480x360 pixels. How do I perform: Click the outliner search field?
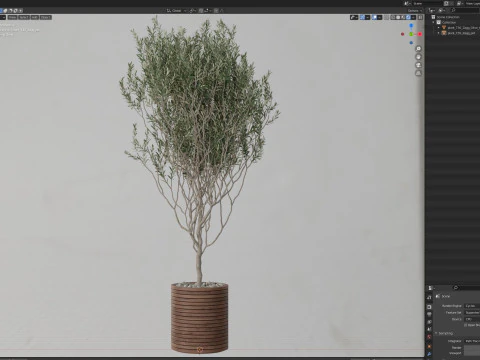click(x=465, y=11)
